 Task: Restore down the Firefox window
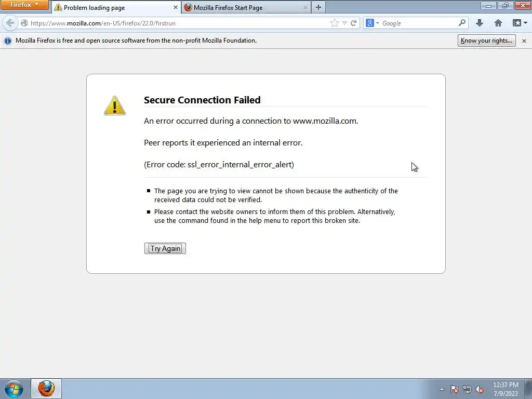click(505, 5)
